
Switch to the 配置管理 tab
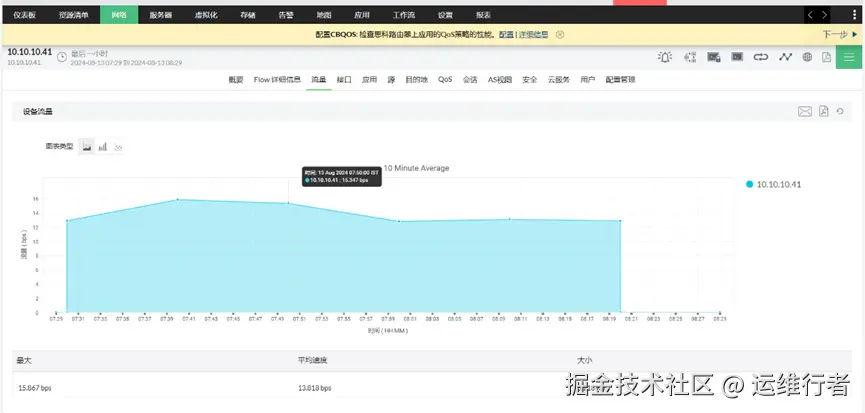(x=621, y=79)
